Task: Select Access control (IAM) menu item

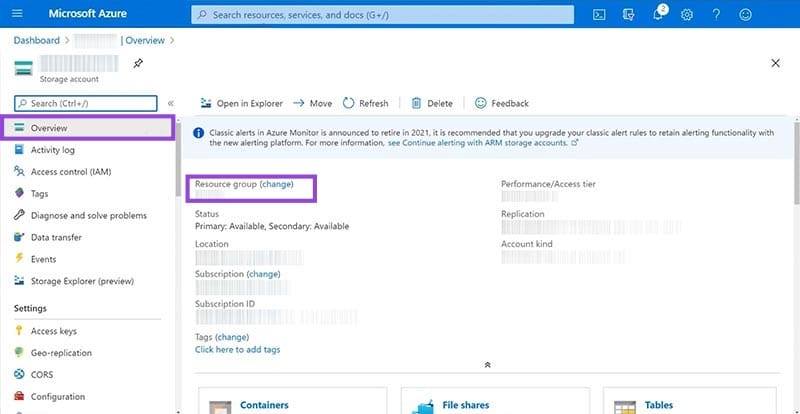Action: click(x=70, y=172)
